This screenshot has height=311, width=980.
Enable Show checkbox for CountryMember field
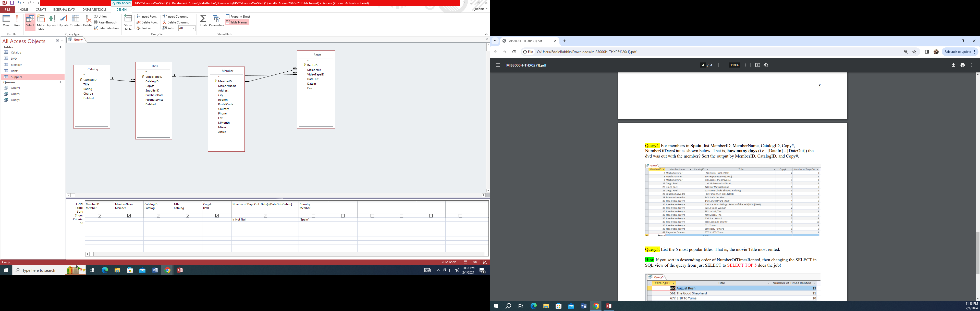click(313, 215)
